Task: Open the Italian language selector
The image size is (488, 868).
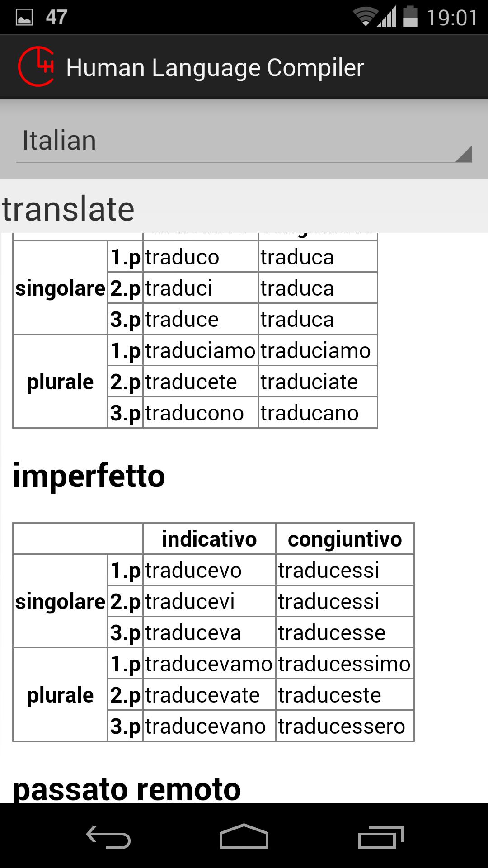Action: [x=244, y=140]
